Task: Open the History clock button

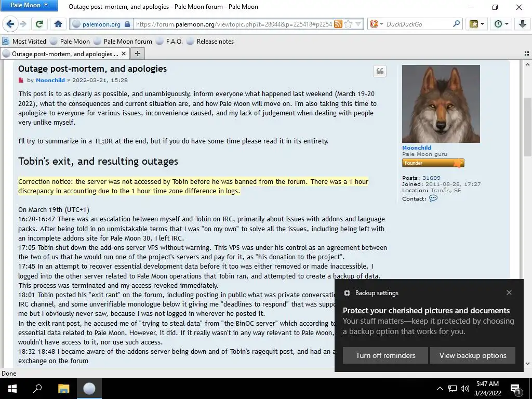Action: [x=501, y=24]
